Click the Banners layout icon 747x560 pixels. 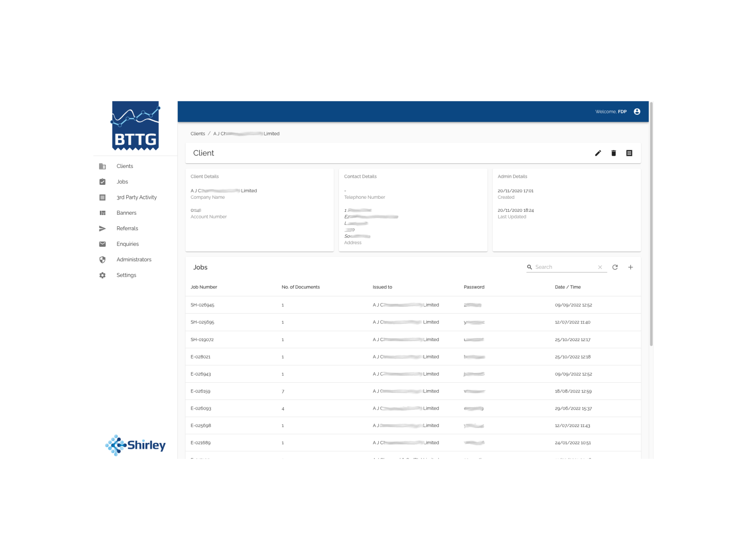point(102,213)
